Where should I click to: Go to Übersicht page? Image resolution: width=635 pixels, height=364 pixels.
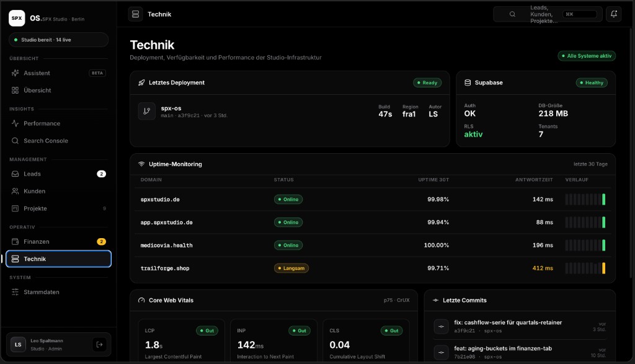point(59,91)
